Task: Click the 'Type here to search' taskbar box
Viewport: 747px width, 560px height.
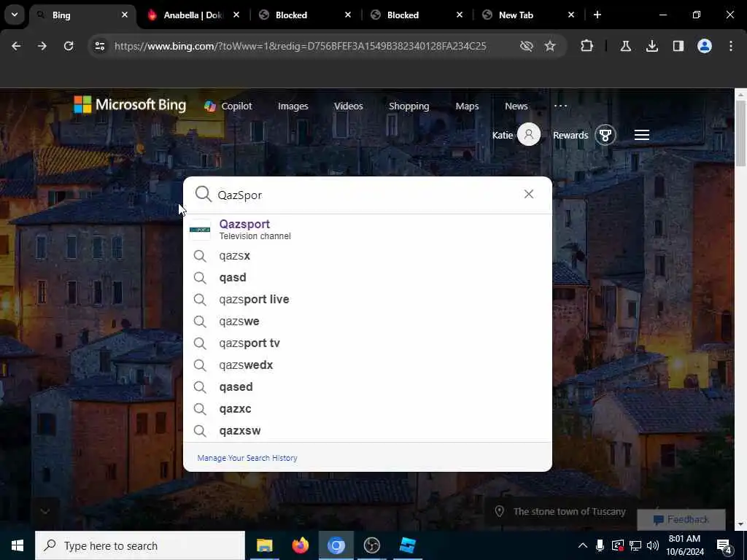Action: click(140, 545)
